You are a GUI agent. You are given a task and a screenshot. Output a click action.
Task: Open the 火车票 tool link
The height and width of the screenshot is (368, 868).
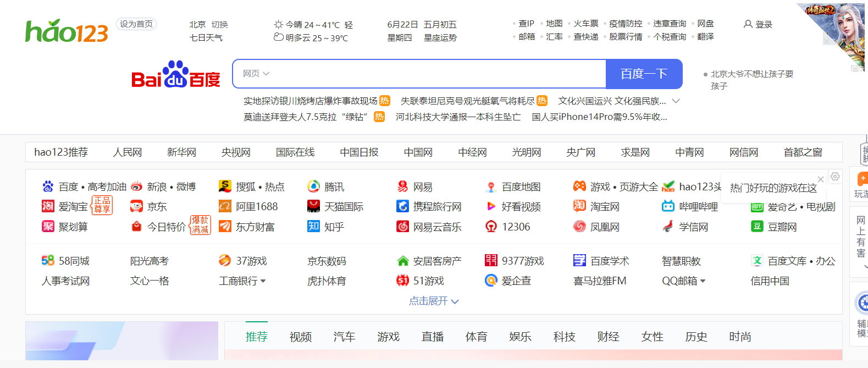tap(586, 24)
